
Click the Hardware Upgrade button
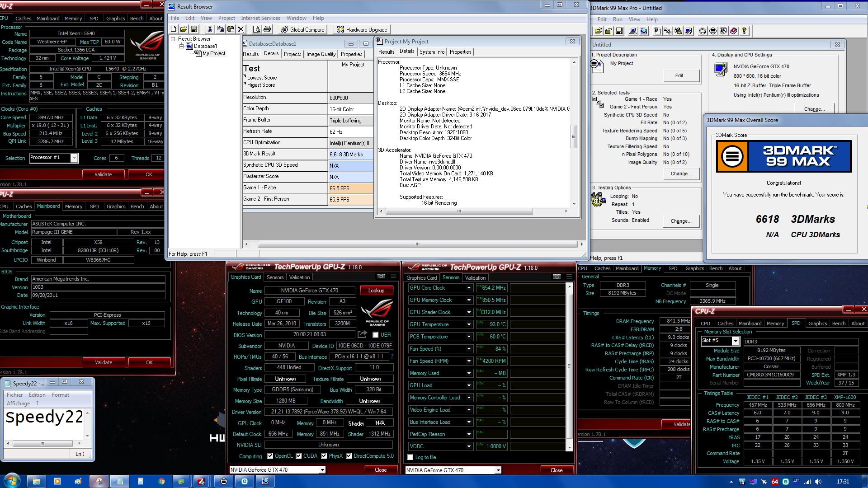[363, 30]
